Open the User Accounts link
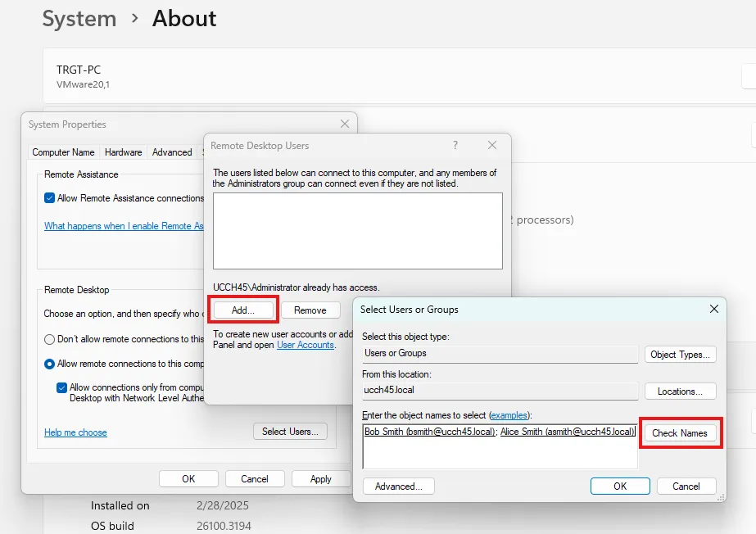 [x=306, y=346]
